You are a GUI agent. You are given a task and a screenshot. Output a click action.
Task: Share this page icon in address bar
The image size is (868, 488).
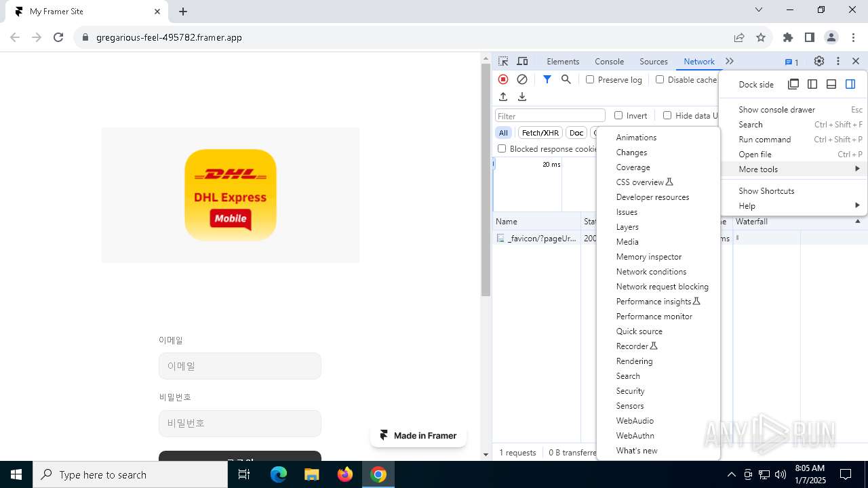point(739,37)
